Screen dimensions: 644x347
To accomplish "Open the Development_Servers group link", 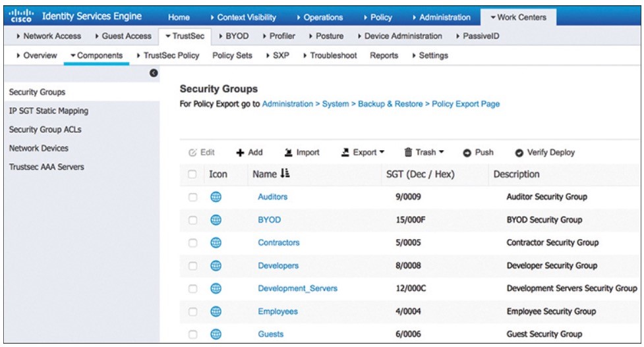I will [x=298, y=288].
